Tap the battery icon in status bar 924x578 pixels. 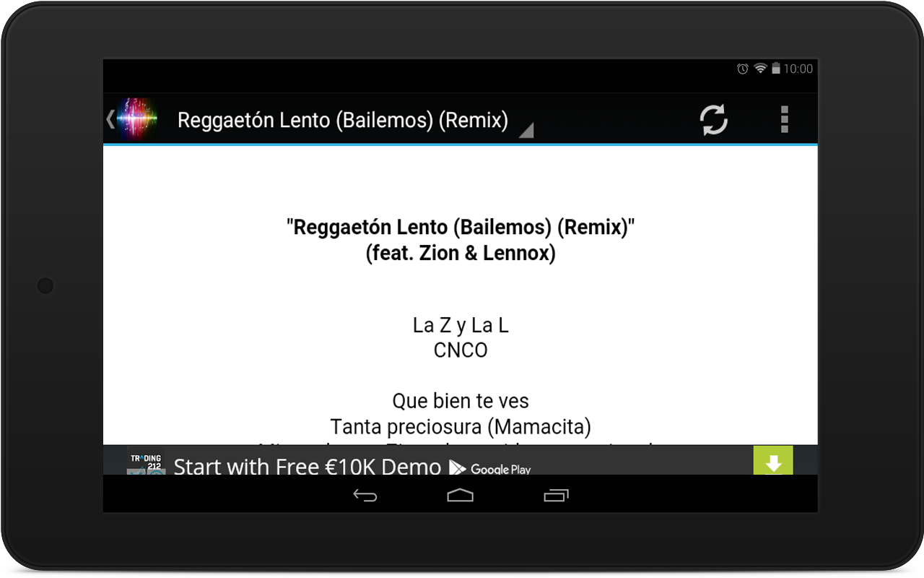point(776,69)
